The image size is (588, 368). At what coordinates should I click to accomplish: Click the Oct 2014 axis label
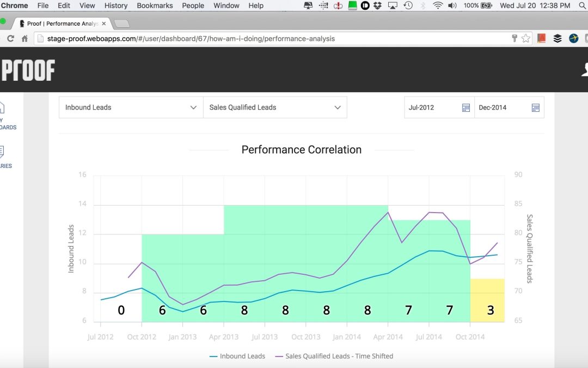pyautogui.click(x=470, y=337)
